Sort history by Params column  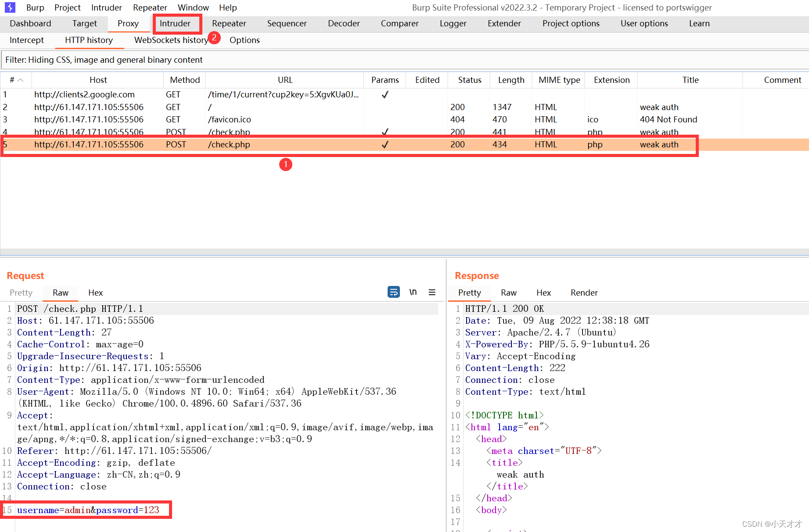[x=385, y=80]
